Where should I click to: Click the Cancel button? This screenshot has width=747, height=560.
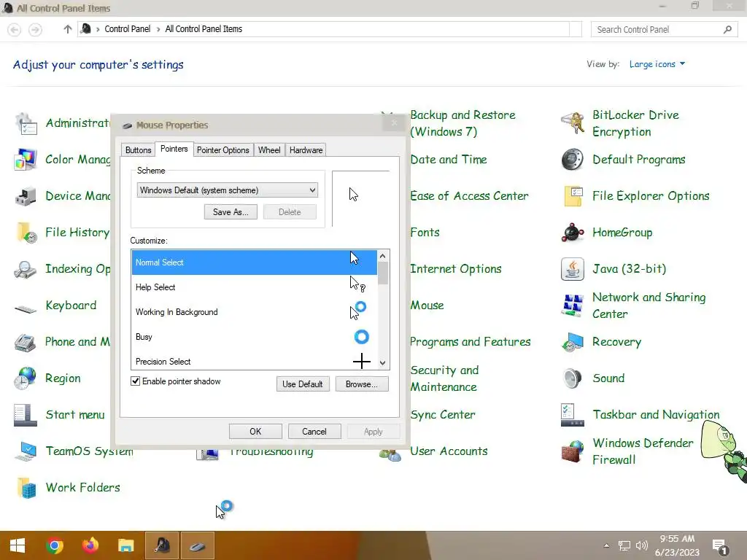click(x=314, y=432)
